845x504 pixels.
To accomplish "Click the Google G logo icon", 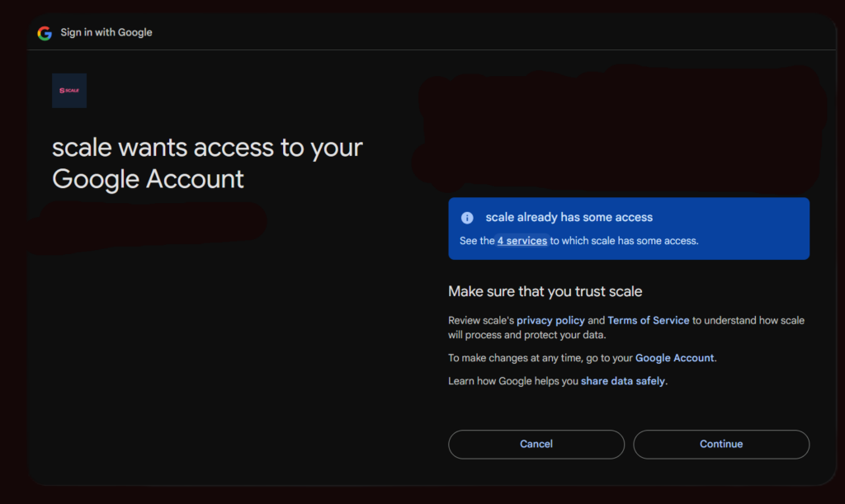I will coord(45,33).
